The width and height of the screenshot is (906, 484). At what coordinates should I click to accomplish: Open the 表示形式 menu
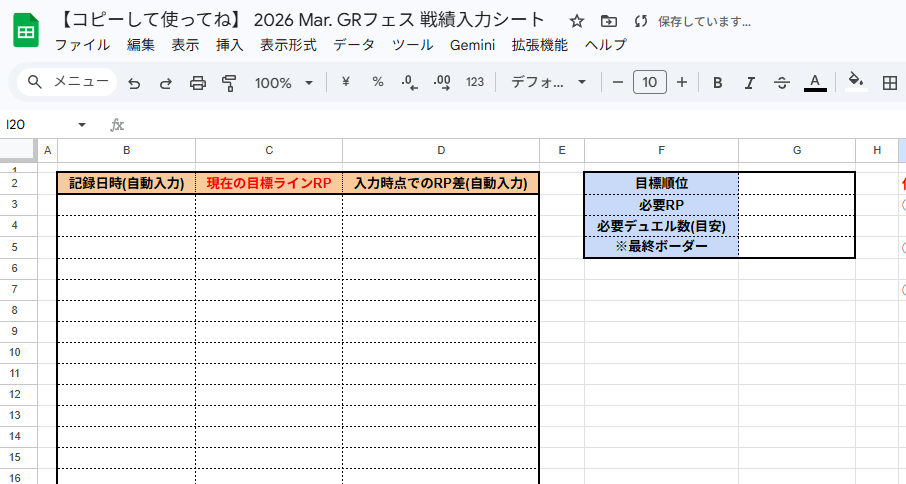(x=288, y=45)
